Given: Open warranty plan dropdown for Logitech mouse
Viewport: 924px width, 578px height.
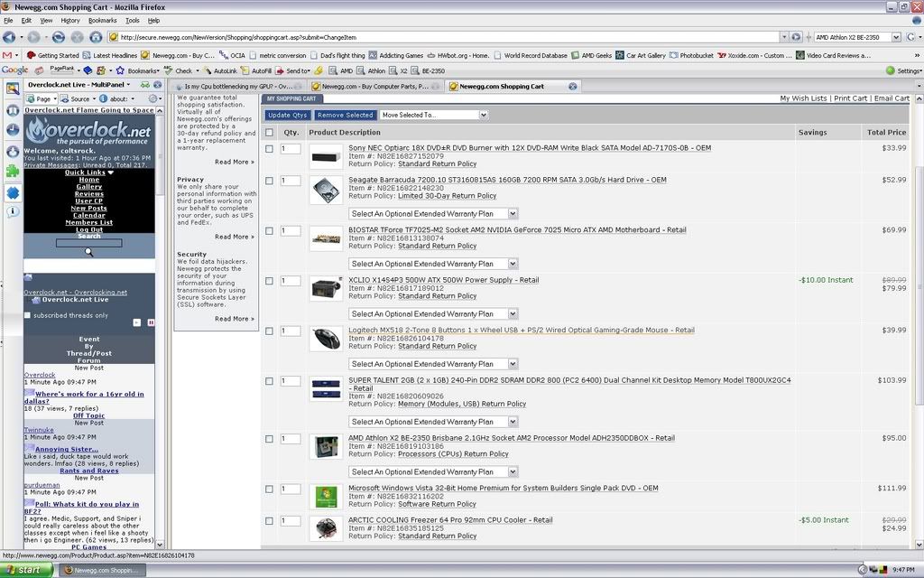Looking at the screenshot, I should (x=433, y=364).
